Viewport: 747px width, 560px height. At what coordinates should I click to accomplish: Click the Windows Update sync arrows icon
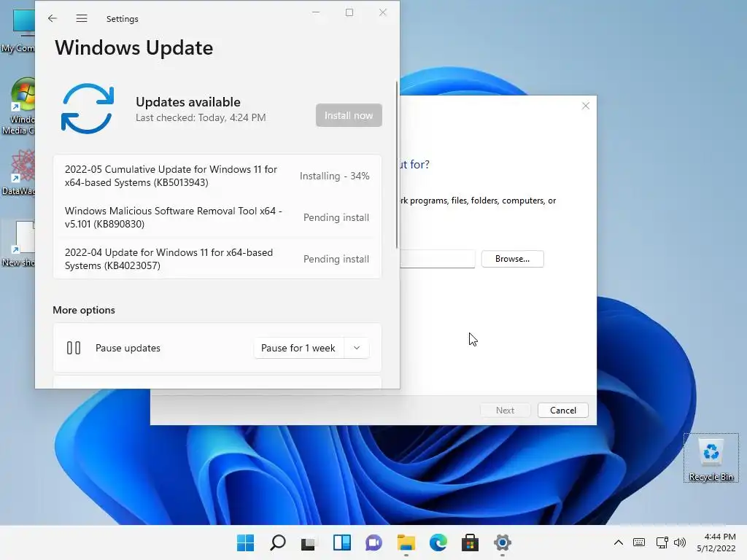[x=88, y=109]
